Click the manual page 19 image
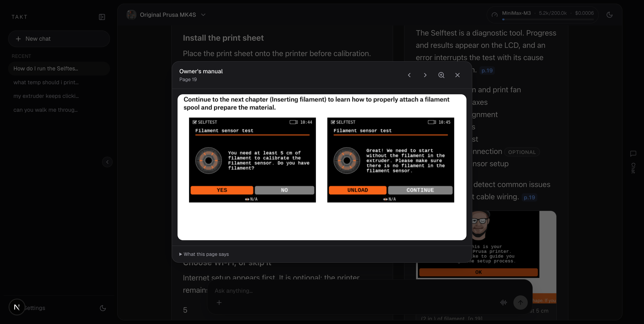 (322, 167)
